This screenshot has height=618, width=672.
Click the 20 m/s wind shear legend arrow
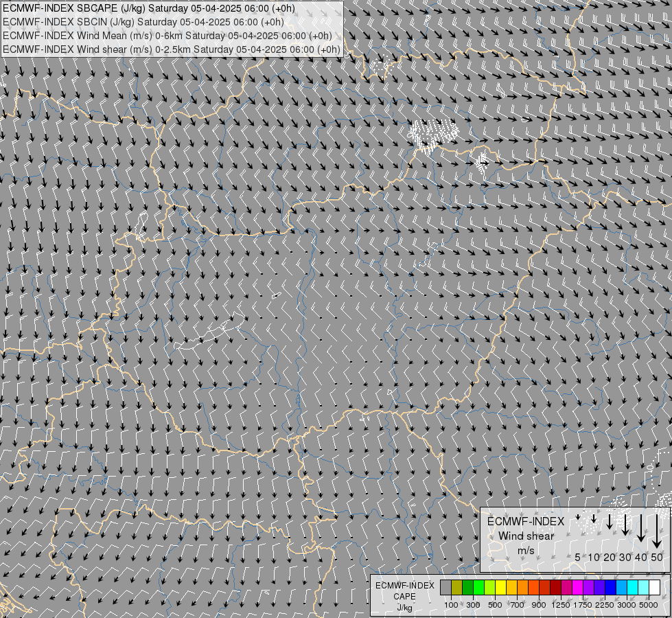tap(610, 521)
